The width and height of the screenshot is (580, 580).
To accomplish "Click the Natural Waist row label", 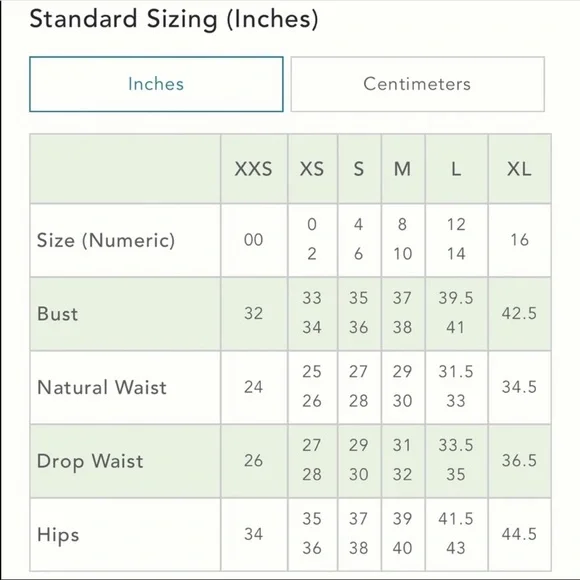I will 102,388.
